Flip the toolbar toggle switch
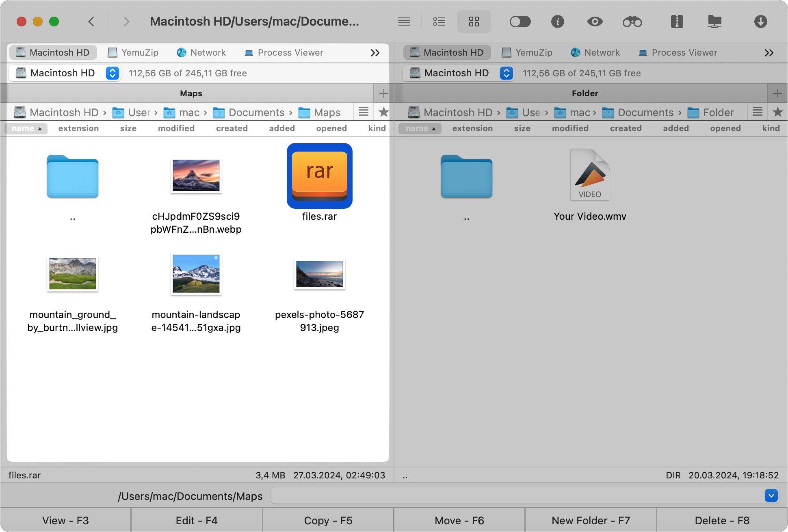 pyautogui.click(x=520, y=22)
